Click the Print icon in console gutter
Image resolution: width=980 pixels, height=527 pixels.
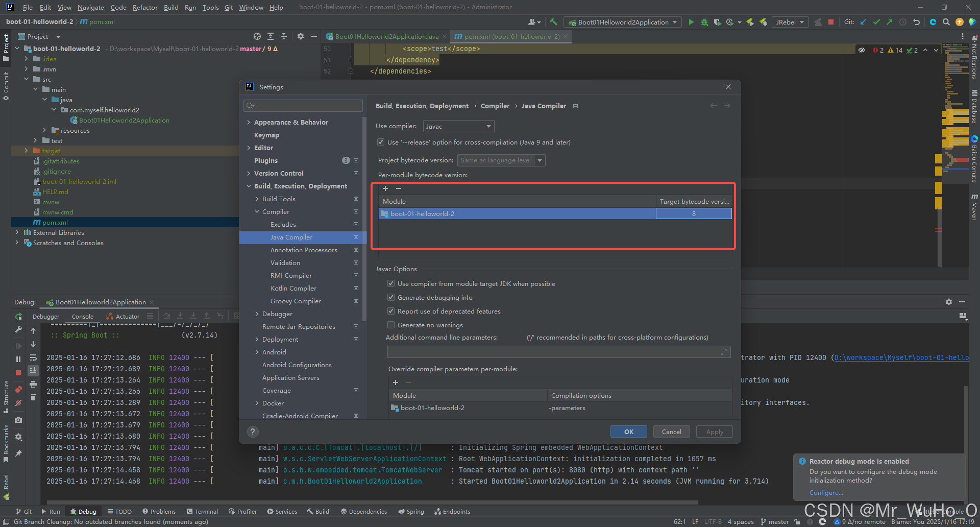tap(33, 384)
